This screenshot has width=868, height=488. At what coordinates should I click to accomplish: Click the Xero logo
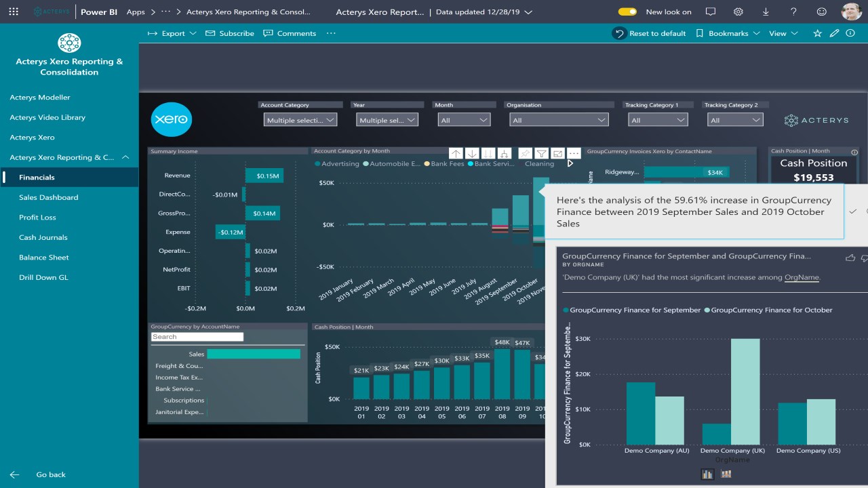coord(171,120)
